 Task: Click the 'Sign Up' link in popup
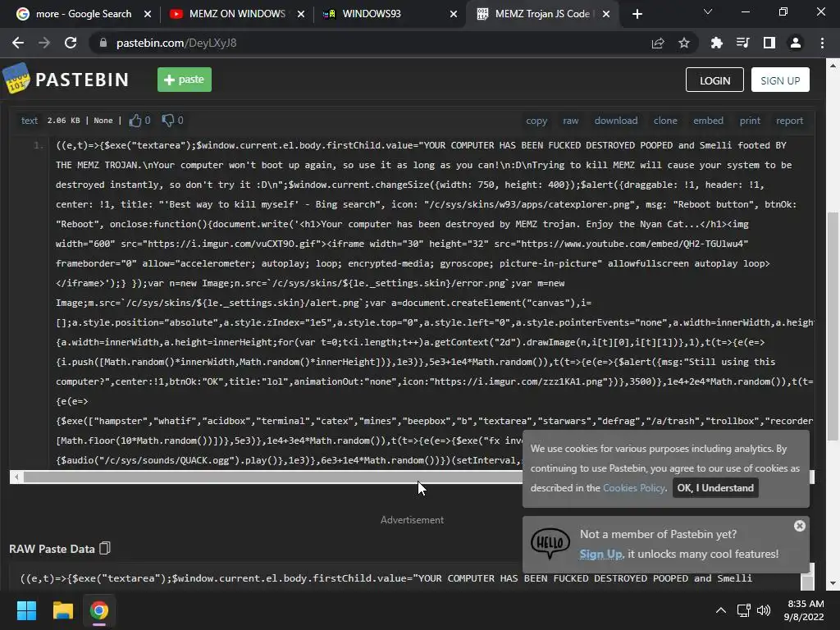(x=600, y=554)
